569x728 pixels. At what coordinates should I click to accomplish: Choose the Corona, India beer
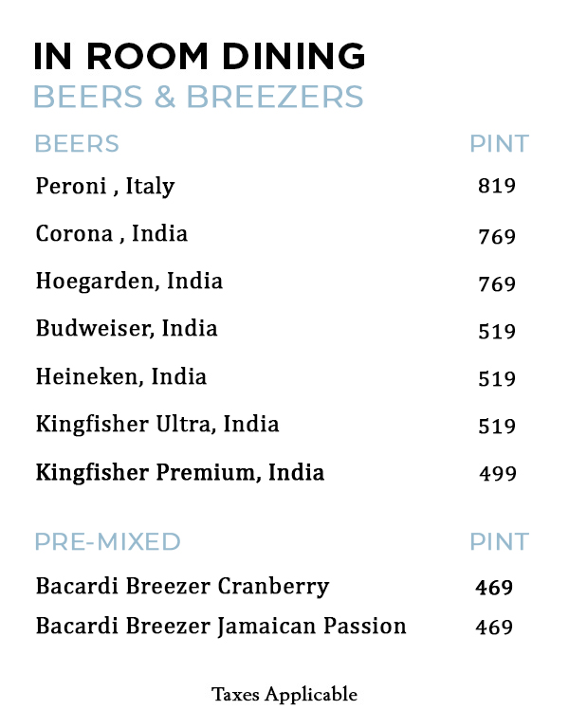coord(112,234)
